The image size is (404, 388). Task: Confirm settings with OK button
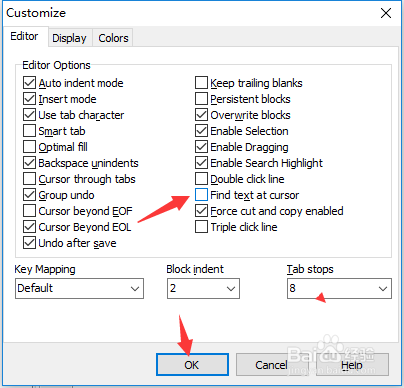(192, 365)
